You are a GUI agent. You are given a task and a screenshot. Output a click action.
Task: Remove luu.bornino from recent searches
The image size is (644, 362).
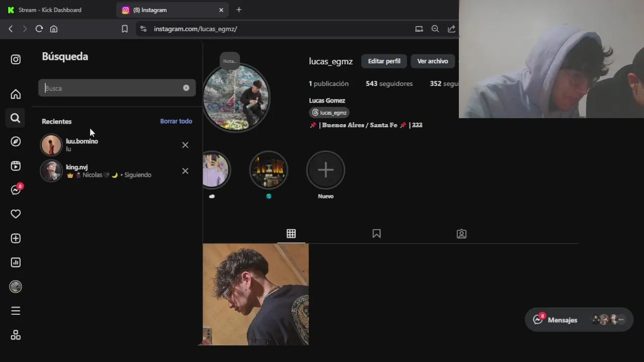coord(185,145)
